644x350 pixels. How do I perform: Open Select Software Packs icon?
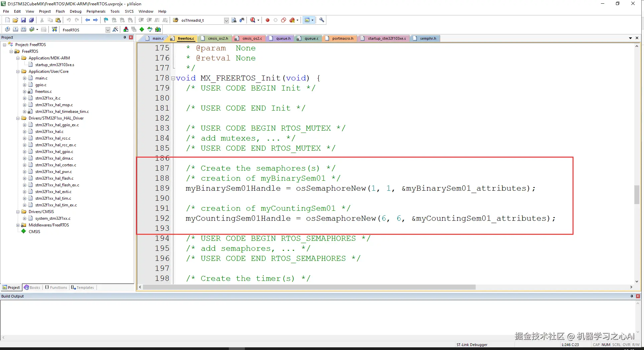tap(150, 29)
